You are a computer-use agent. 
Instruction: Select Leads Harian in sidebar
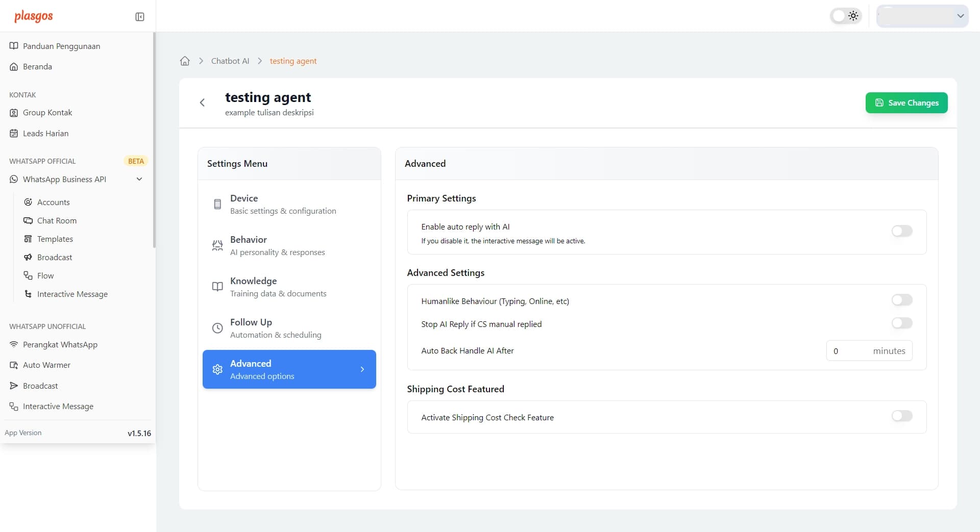coord(45,133)
